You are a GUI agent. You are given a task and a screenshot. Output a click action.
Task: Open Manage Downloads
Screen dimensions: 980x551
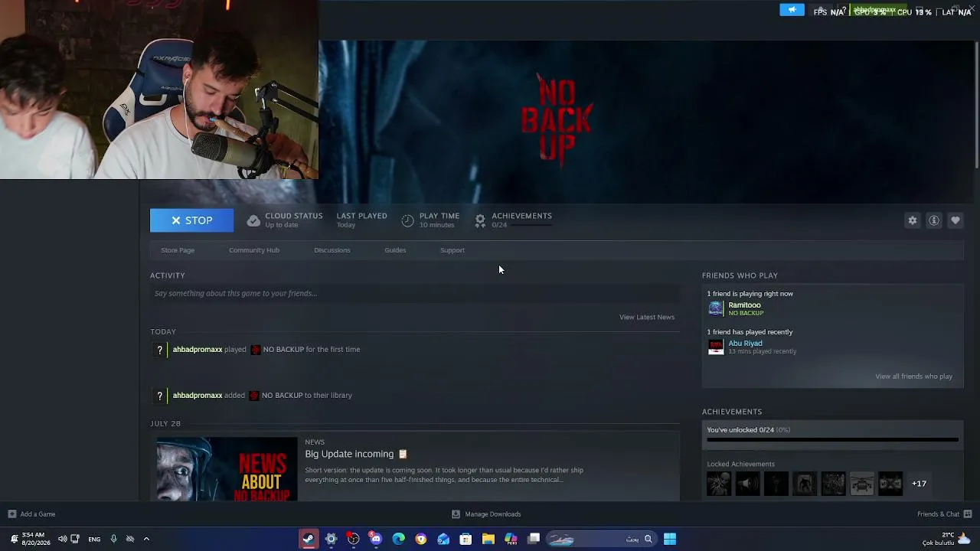(486, 514)
